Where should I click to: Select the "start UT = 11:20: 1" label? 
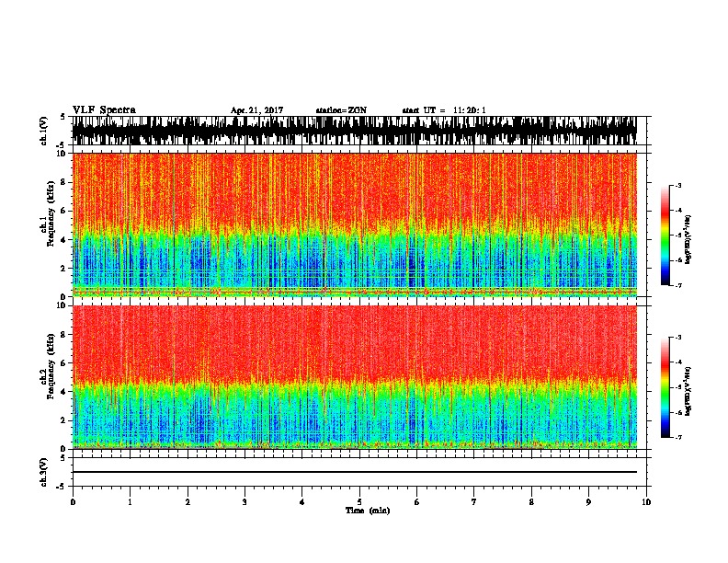(444, 110)
